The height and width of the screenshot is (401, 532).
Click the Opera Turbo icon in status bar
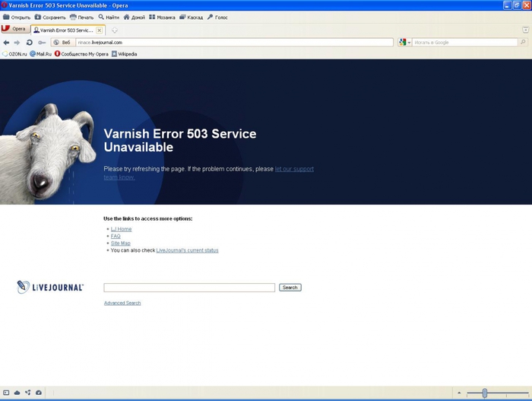(x=39, y=393)
